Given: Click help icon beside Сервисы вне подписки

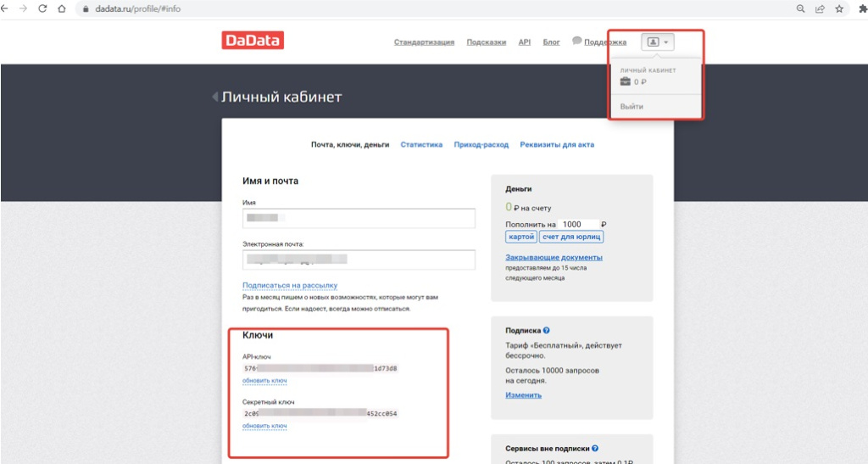Looking at the screenshot, I should point(595,449).
